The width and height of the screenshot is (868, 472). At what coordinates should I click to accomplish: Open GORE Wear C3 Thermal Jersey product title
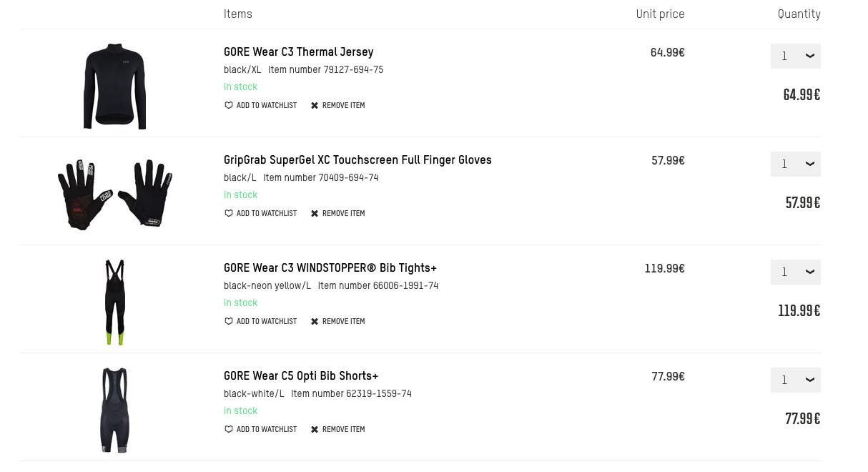point(298,52)
